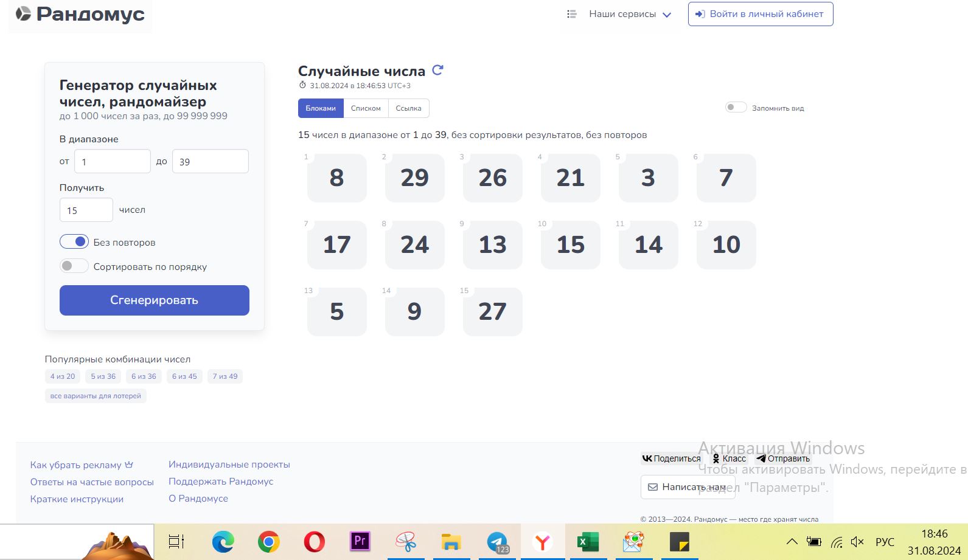Click the result block showing 24
968x560 pixels.
(x=415, y=245)
